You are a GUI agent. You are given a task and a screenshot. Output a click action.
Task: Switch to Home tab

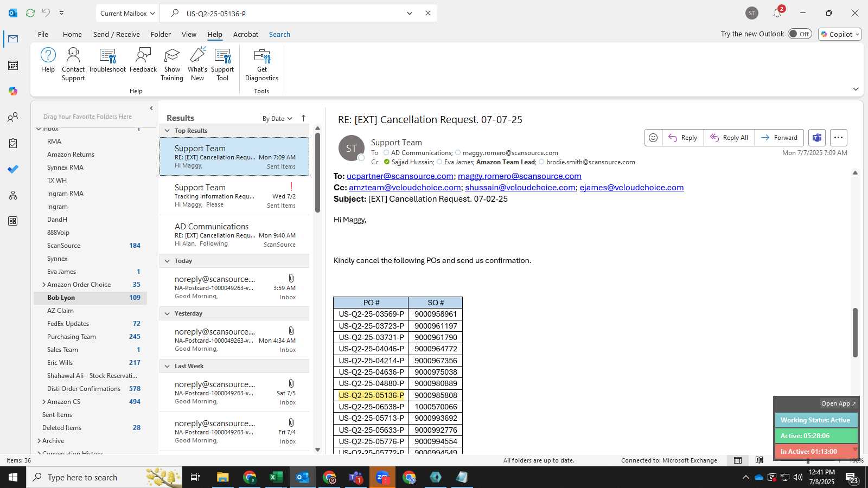pyautogui.click(x=72, y=34)
